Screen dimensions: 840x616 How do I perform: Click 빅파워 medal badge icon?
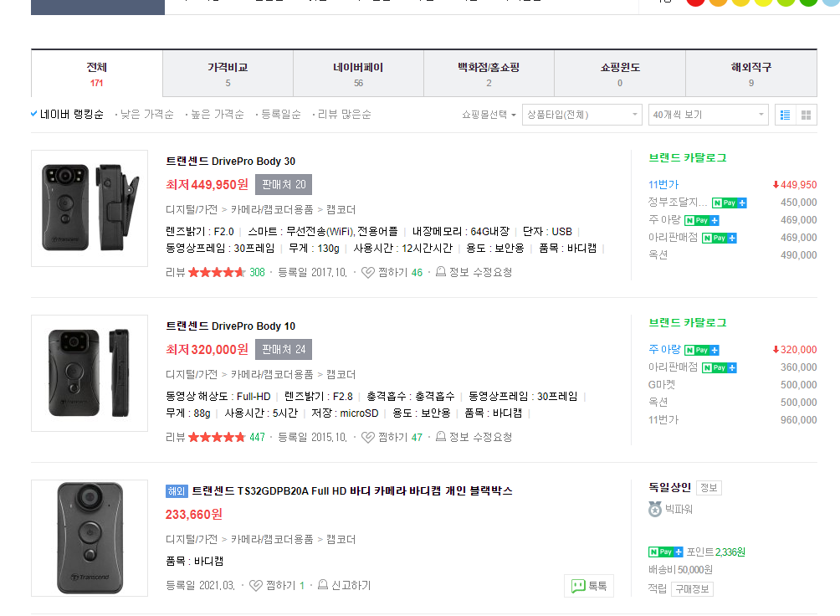[x=654, y=509]
